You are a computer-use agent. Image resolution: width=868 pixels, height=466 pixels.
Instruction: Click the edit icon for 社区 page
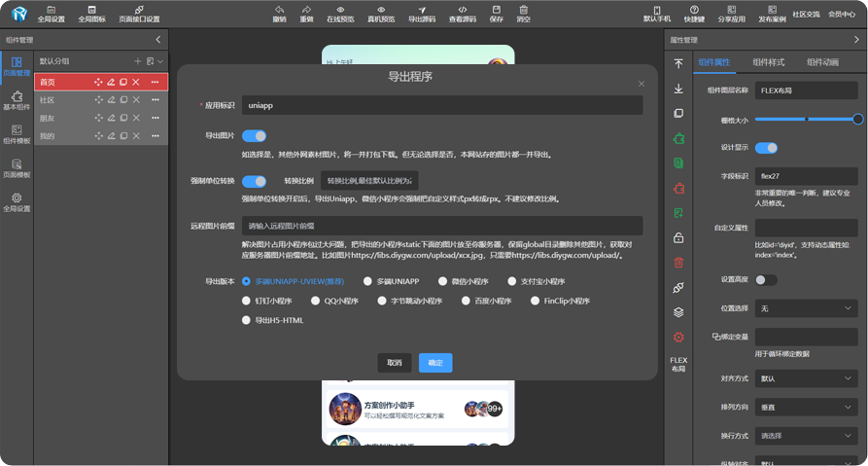point(111,100)
